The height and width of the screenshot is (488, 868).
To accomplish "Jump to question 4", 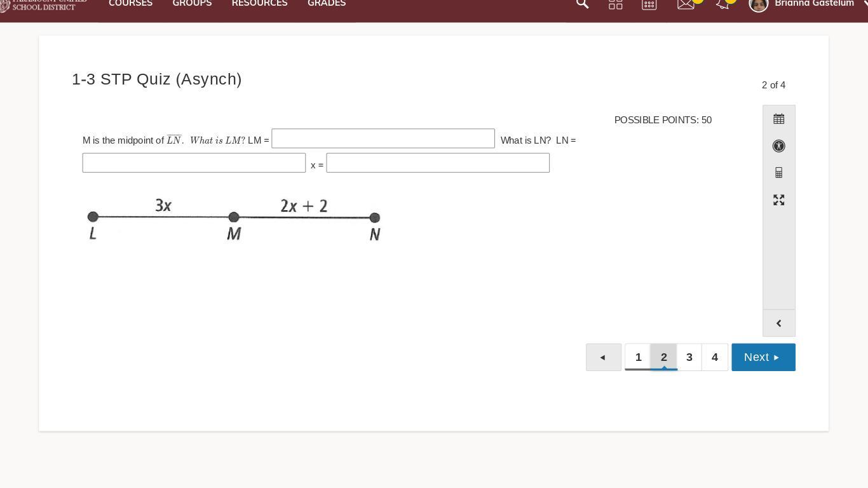I will tap(715, 357).
